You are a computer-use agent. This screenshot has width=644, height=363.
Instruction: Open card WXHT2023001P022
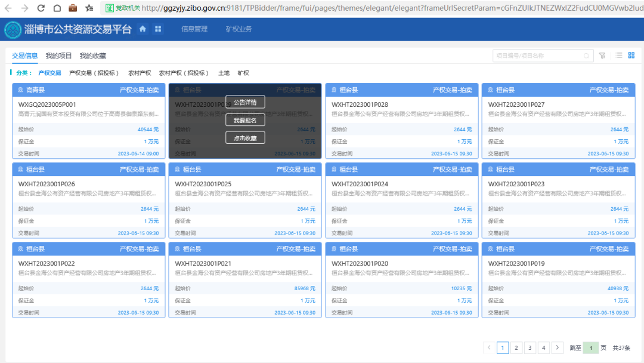tap(89, 280)
